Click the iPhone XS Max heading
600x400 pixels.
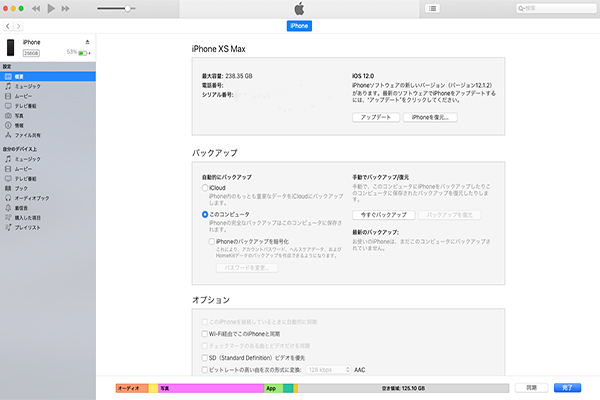[x=218, y=49]
